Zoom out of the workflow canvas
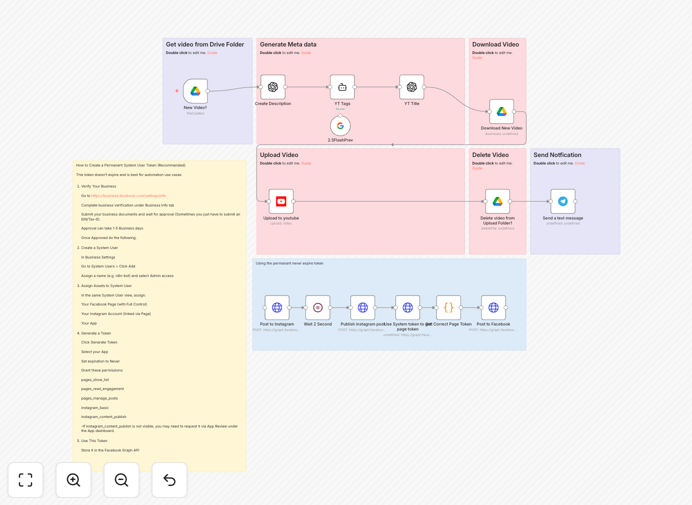 121,480
